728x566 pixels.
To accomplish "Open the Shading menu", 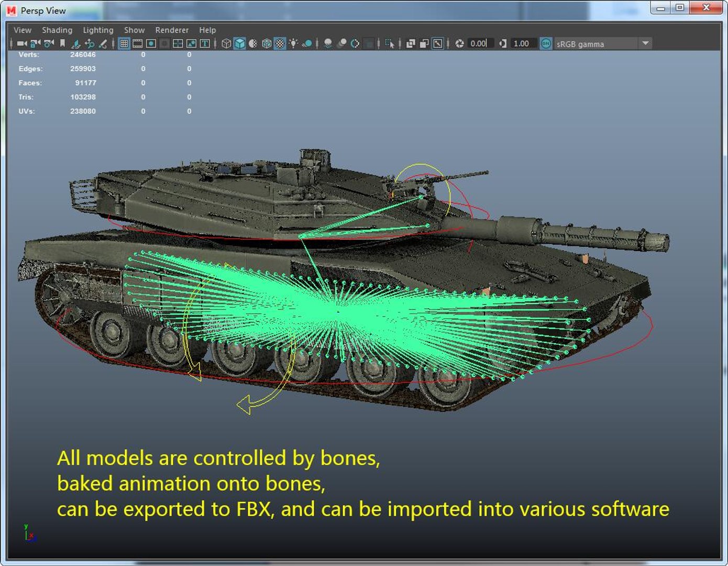I will click(57, 30).
